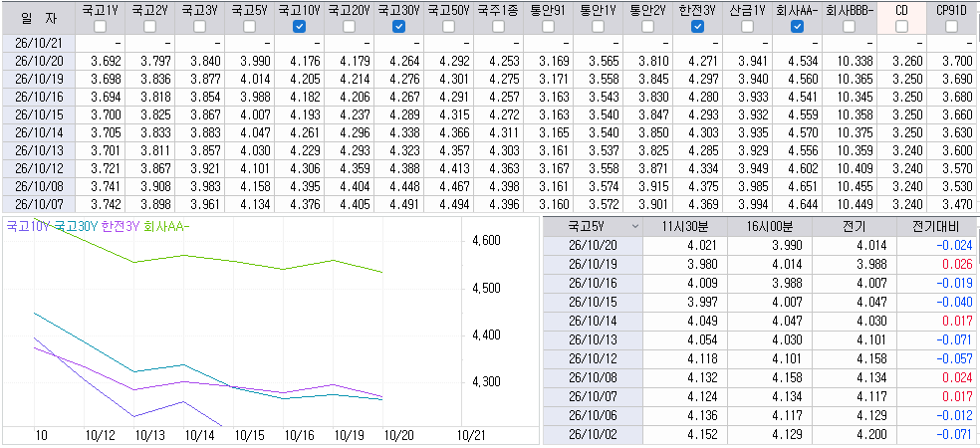Click 회사AA- label in chart legend

[x=165, y=227]
